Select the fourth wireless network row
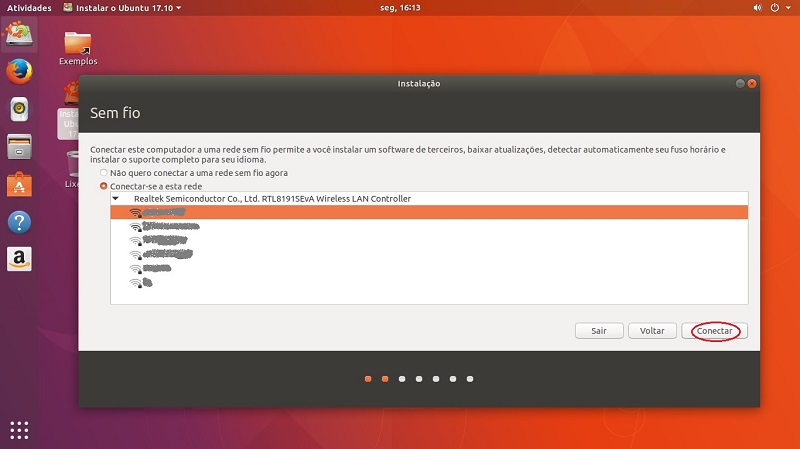Viewport: 800px width, 449px height. [429, 254]
